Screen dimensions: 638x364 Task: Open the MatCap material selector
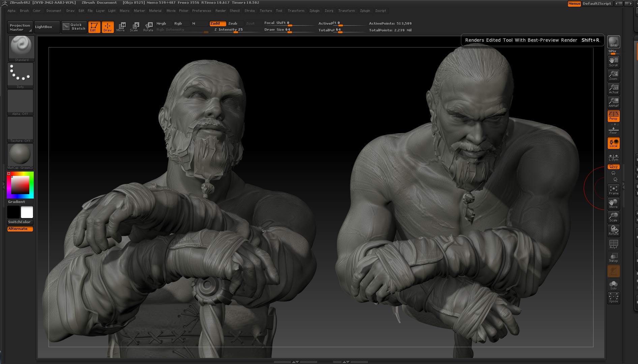tap(20, 156)
